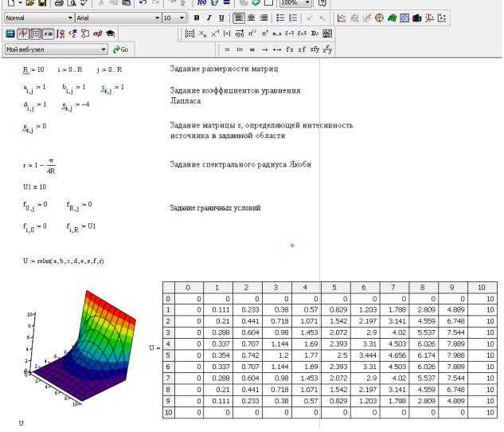Viewport: 504px width, 432px height.
Task: Toggle bold formatting
Action: point(197,18)
